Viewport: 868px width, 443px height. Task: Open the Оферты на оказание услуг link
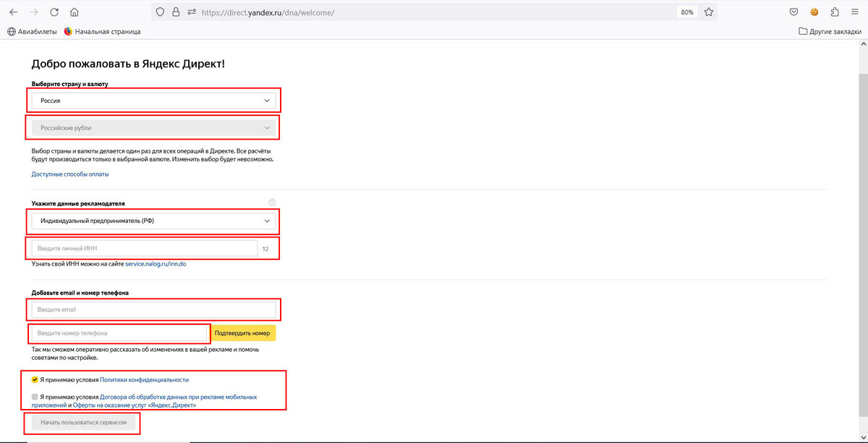coord(135,405)
